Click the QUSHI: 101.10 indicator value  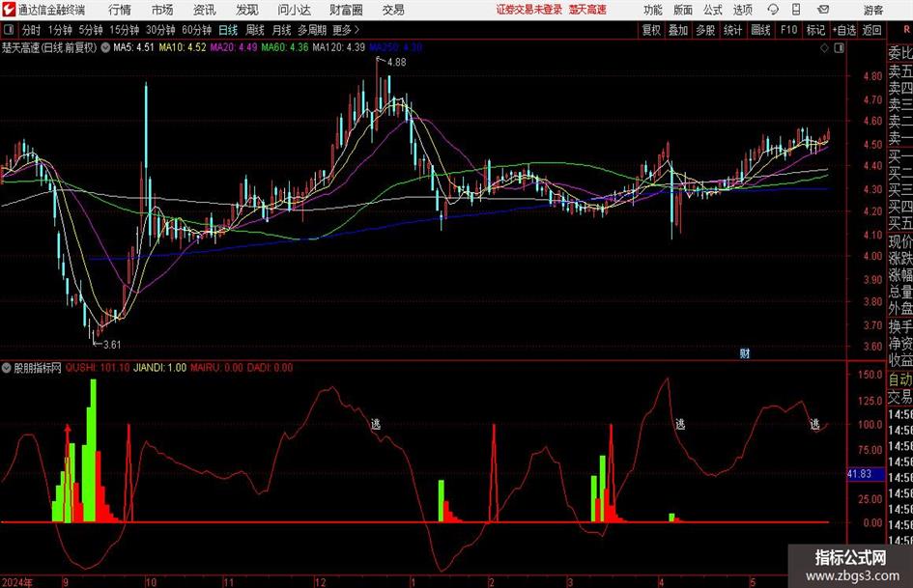point(98,368)
